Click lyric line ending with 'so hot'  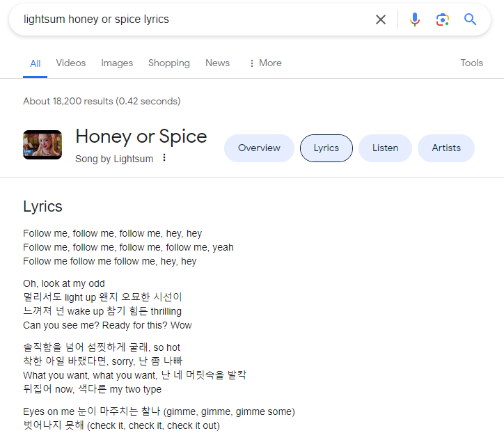tap(102, 347)
